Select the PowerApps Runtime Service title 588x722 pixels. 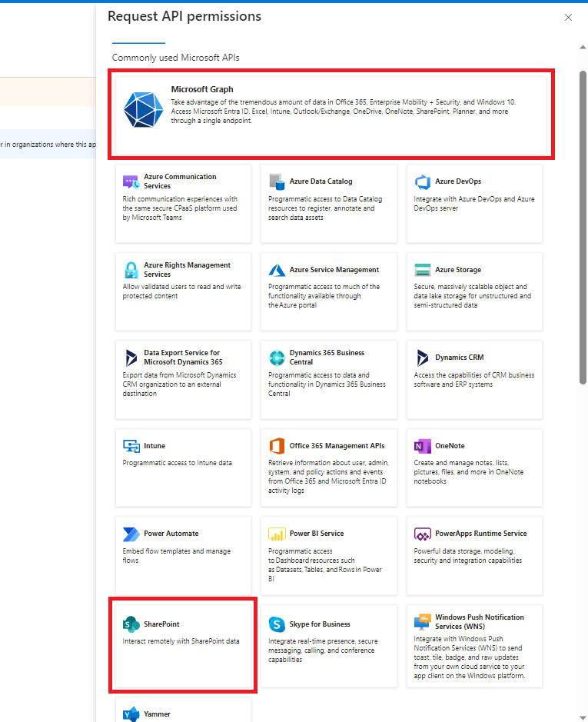[481, 533]
